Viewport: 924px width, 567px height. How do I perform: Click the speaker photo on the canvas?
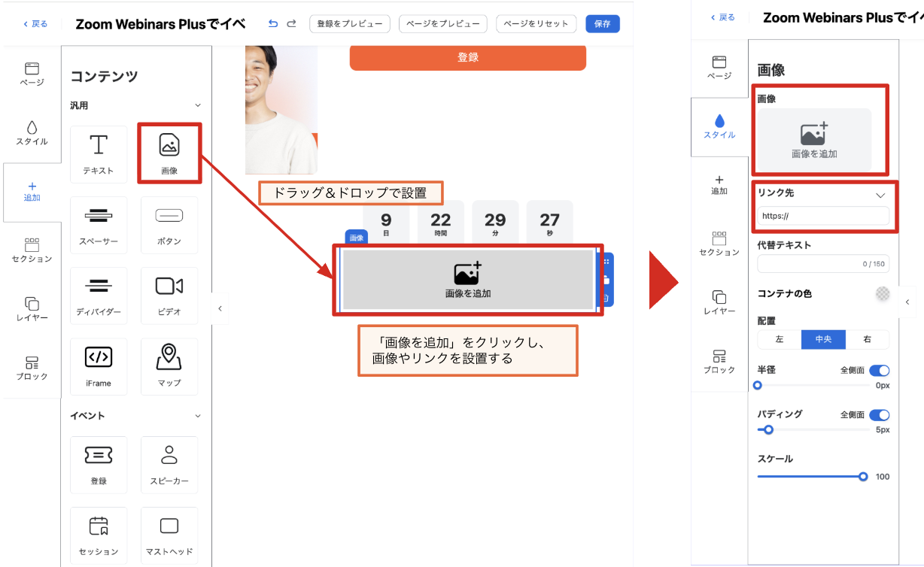pyautogui.click(x=281, y=110)
